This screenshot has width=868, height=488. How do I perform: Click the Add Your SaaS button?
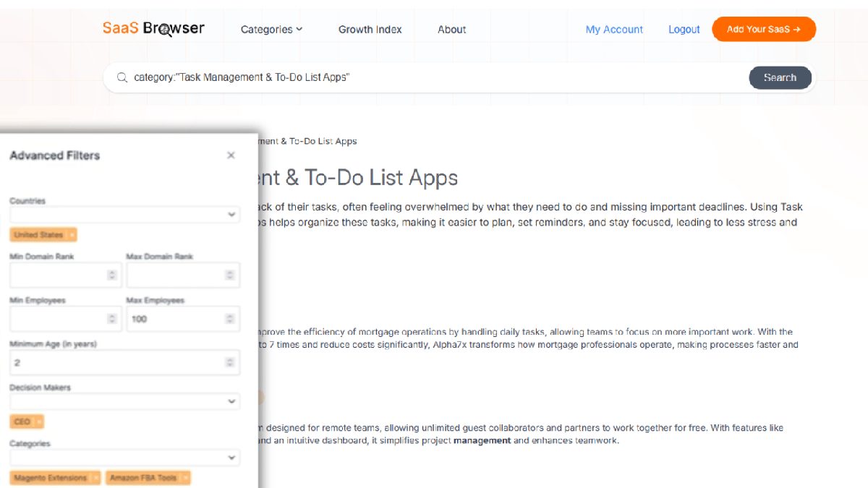pyautogui.click(x=764, y=29)
